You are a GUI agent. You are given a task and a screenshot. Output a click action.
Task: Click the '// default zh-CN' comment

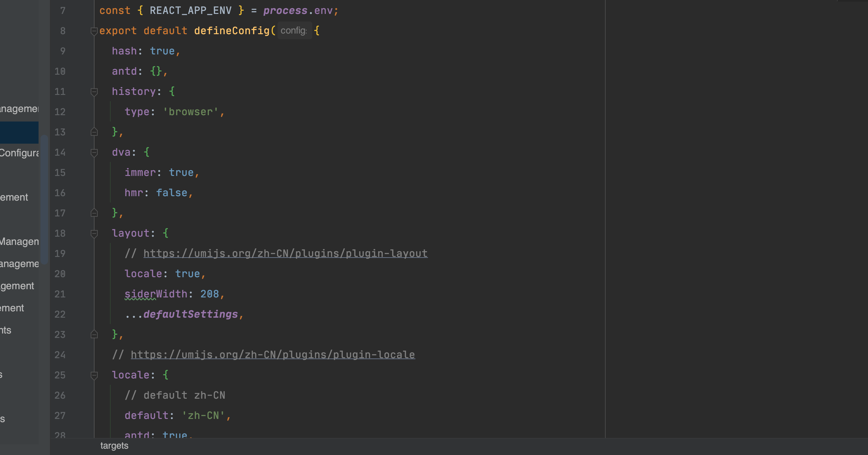click(x=175, y=395)
